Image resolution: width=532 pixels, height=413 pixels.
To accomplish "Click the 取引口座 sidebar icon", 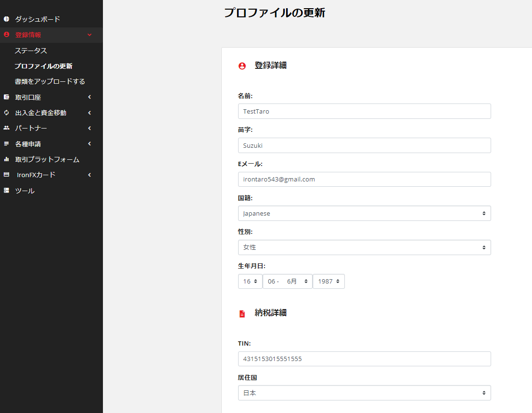I will point(6,97).
